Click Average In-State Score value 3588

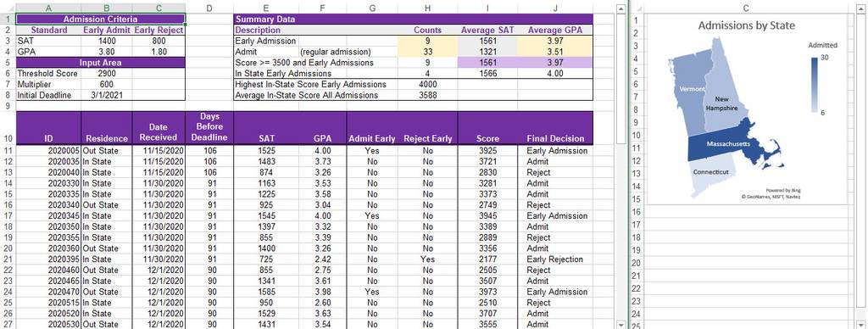coord(428,95)
